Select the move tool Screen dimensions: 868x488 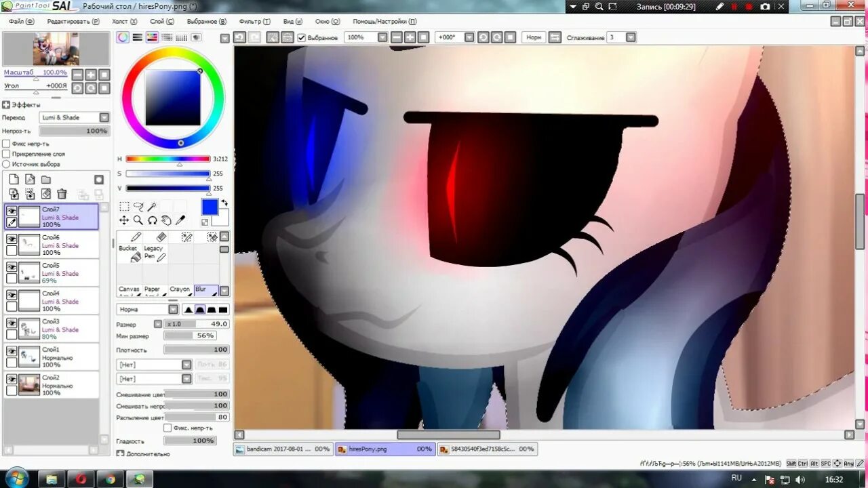pos(124,220)
